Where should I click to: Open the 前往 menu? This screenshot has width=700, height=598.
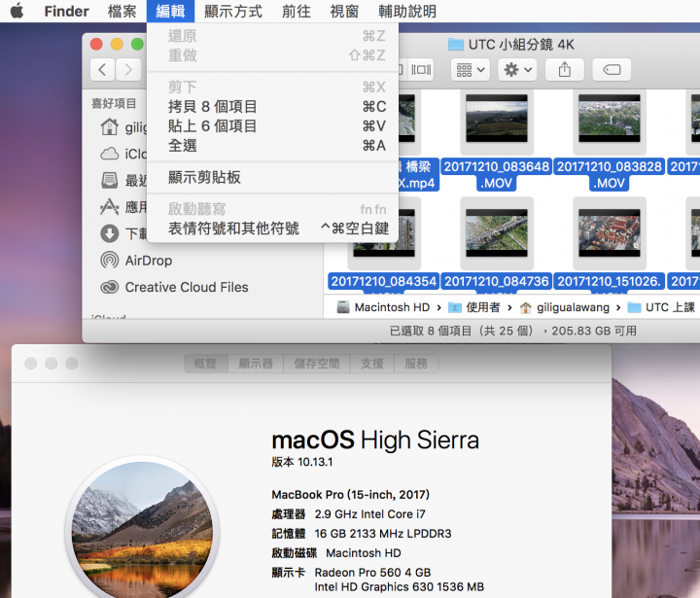(296, 11)
